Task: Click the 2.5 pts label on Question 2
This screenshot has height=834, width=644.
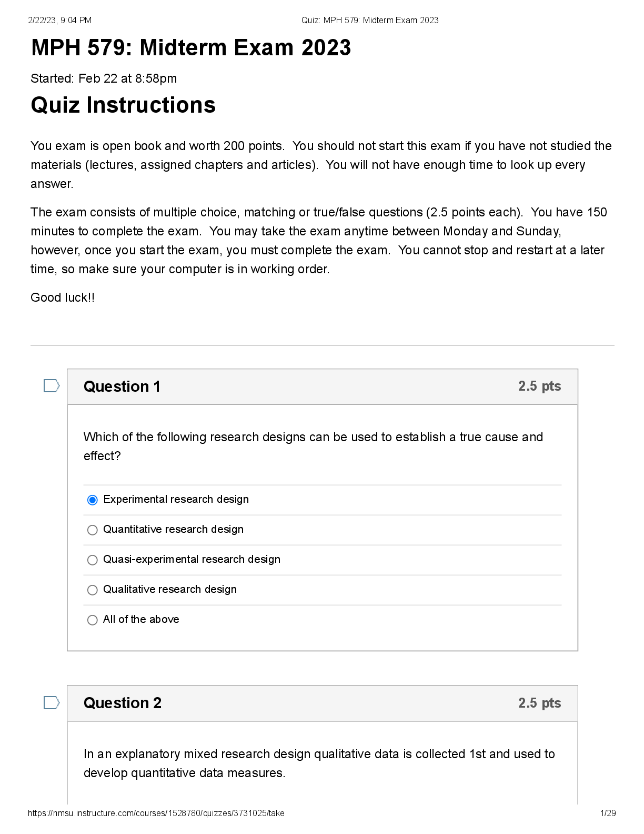Action: point(539,703)
